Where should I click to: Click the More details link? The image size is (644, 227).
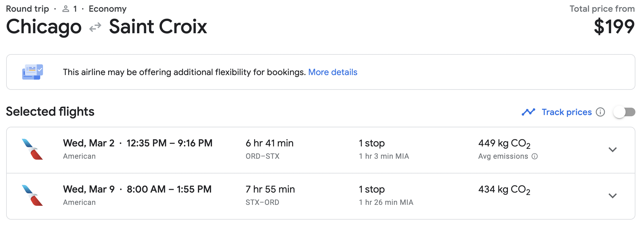click(x=333, y=72)
